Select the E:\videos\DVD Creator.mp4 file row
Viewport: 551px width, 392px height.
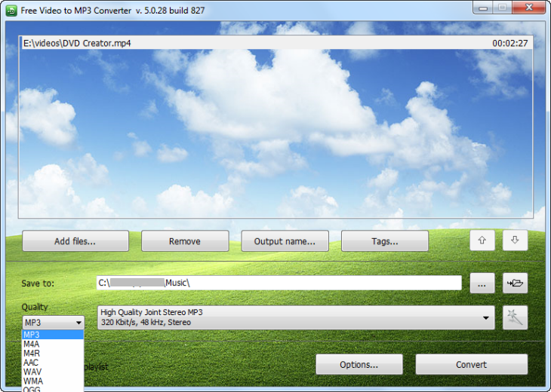pos(275,43)
